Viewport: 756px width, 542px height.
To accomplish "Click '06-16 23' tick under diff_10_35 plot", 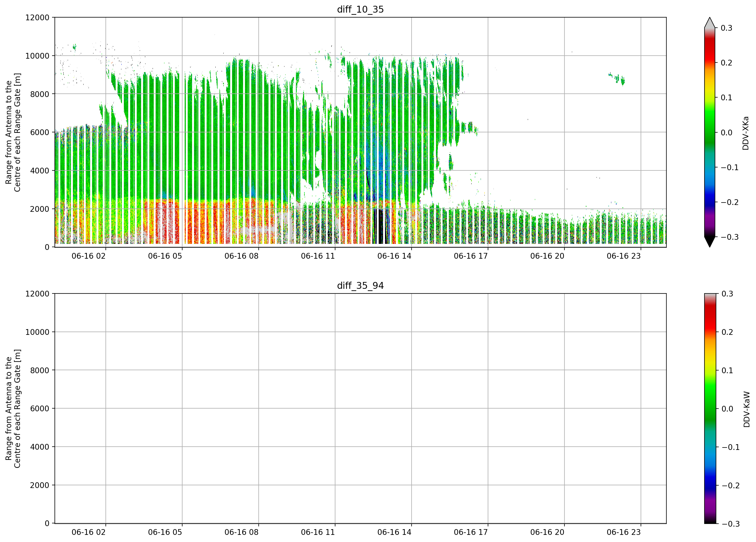I will [x=624, y=256].
